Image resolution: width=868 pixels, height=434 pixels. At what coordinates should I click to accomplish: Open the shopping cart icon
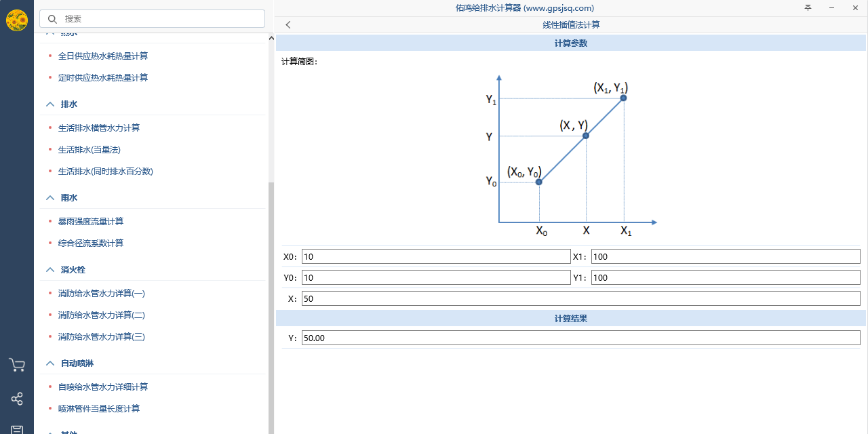pos(17,366)
